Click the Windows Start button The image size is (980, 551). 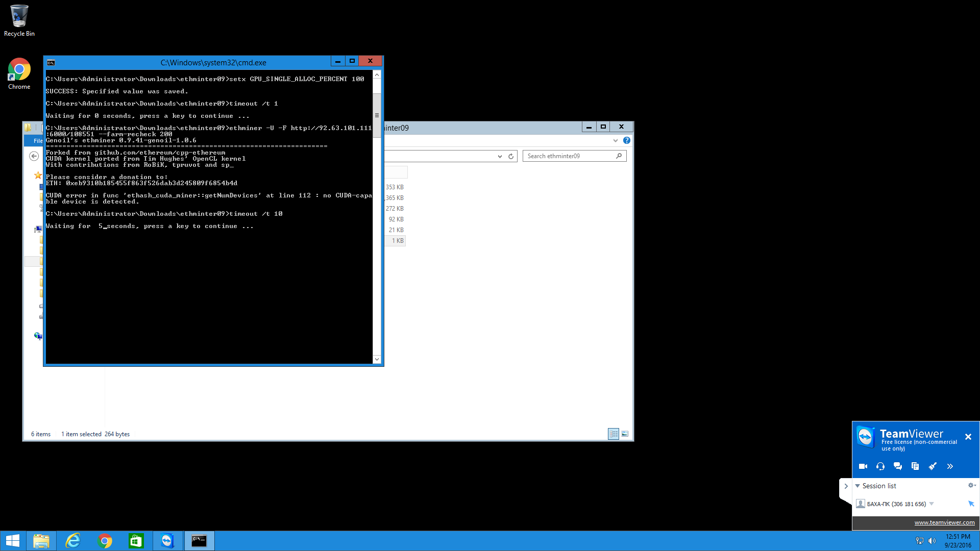[x=13, y=541]
